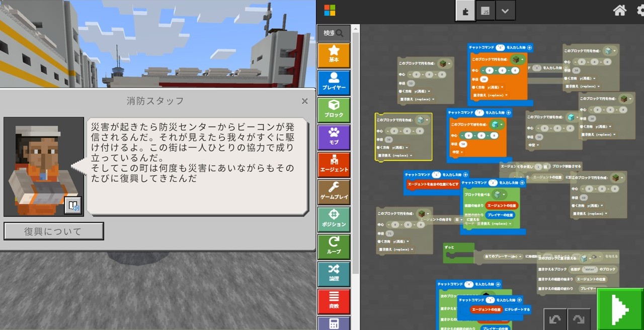Switch to the JavaScript editor tab

486,11
